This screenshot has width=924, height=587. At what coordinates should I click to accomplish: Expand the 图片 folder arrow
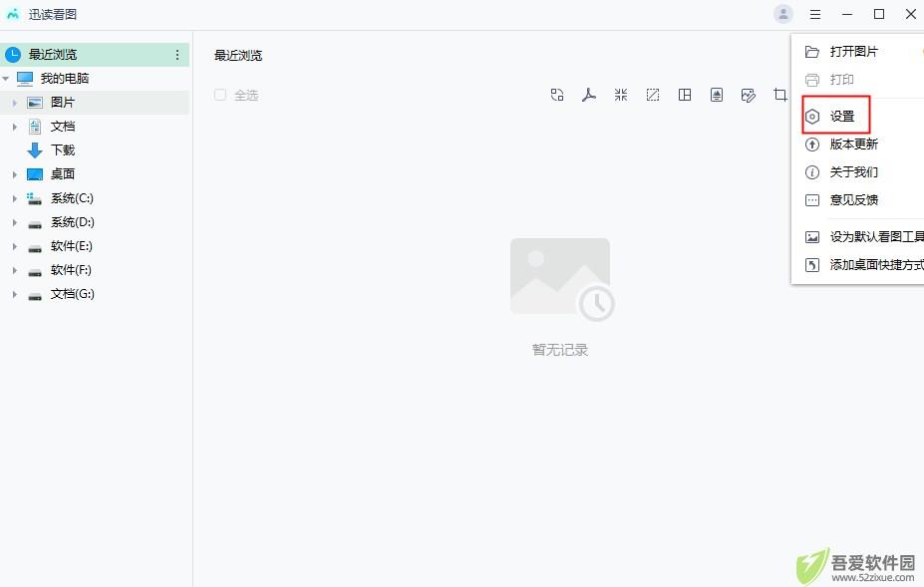[x=15, y=103]
